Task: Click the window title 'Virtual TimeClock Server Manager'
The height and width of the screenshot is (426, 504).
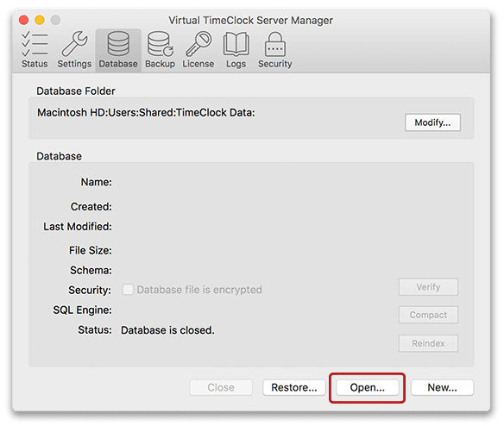Action: coord(251,21)
